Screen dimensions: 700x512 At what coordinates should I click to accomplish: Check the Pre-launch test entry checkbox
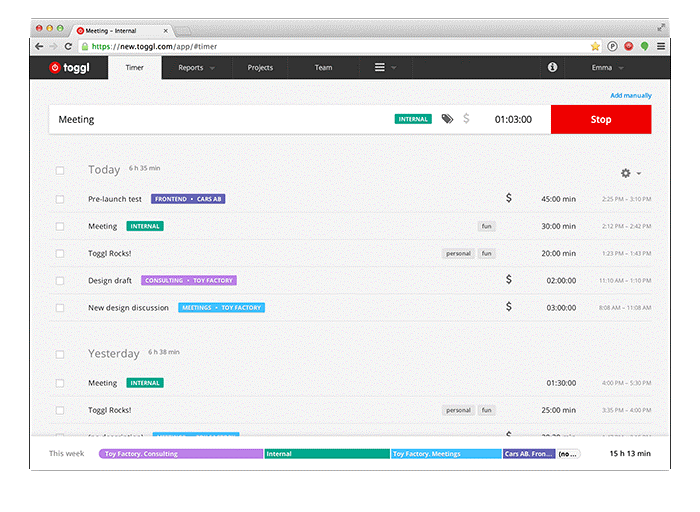60,199
